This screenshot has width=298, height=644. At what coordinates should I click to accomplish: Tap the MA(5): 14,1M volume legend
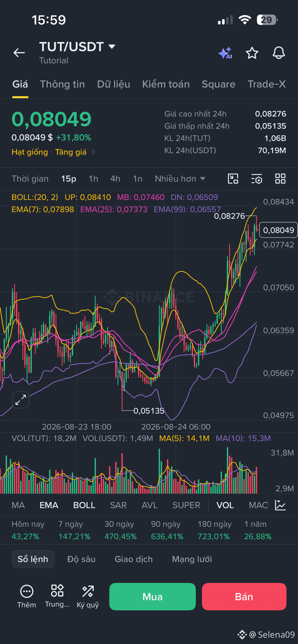pyautogui.click(x=184, y=438)
